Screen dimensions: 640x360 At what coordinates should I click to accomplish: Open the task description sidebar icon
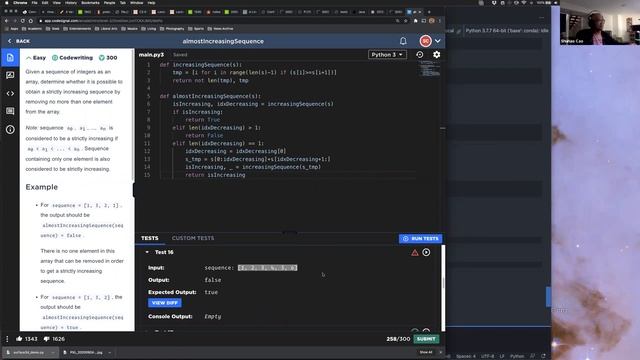10,58
